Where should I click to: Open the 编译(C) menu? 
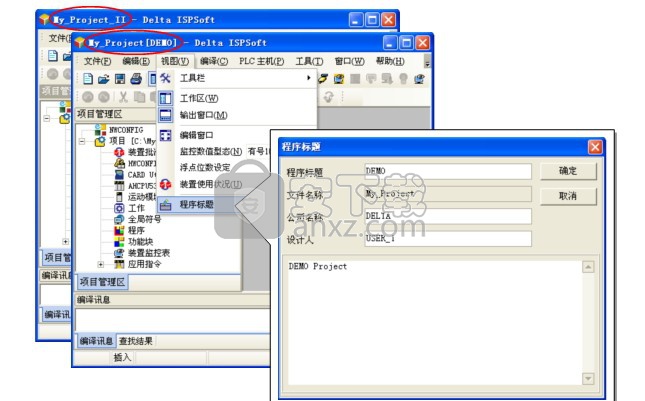[x=214, y=61]
